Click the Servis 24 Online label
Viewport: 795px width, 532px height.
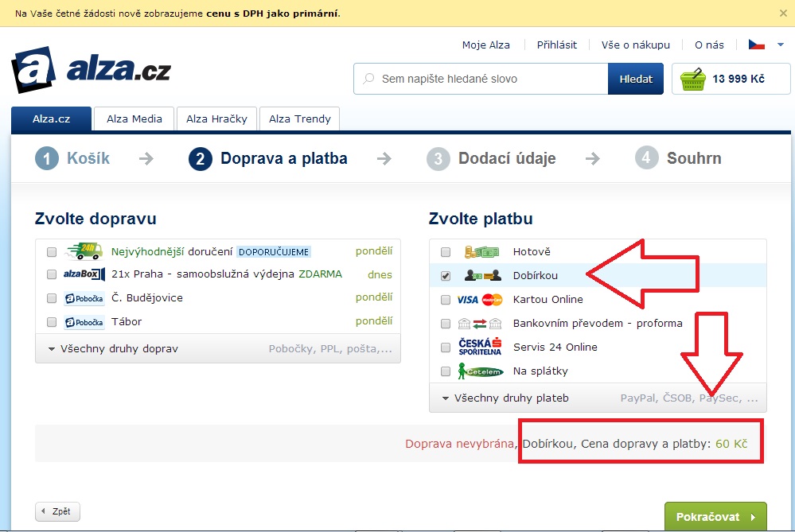click(x=555, y=347)
